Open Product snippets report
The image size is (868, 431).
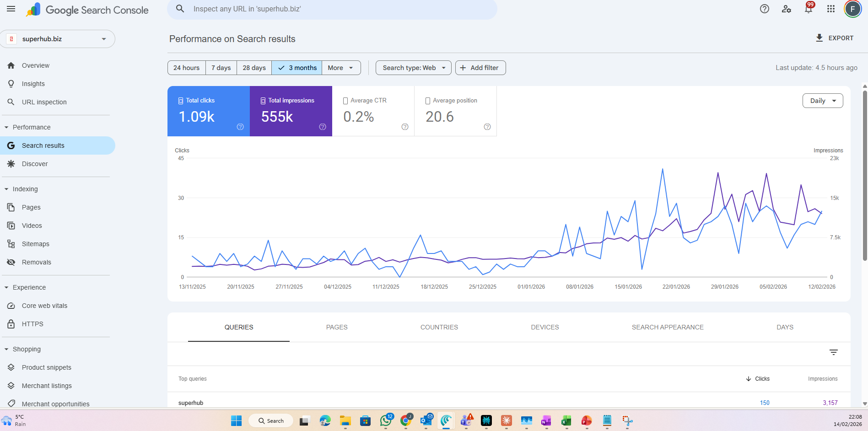click(58, 367)
